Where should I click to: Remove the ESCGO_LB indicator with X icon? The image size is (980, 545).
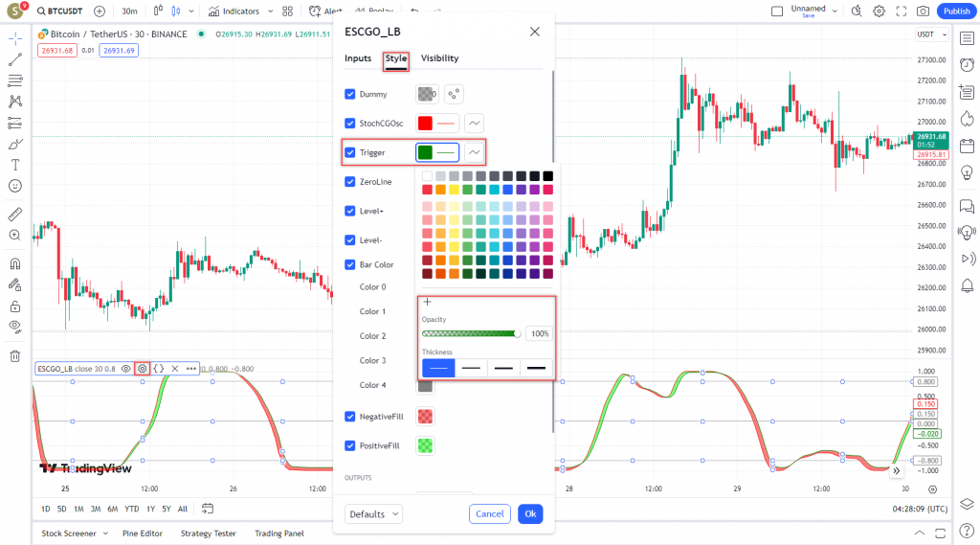(175, 368)
